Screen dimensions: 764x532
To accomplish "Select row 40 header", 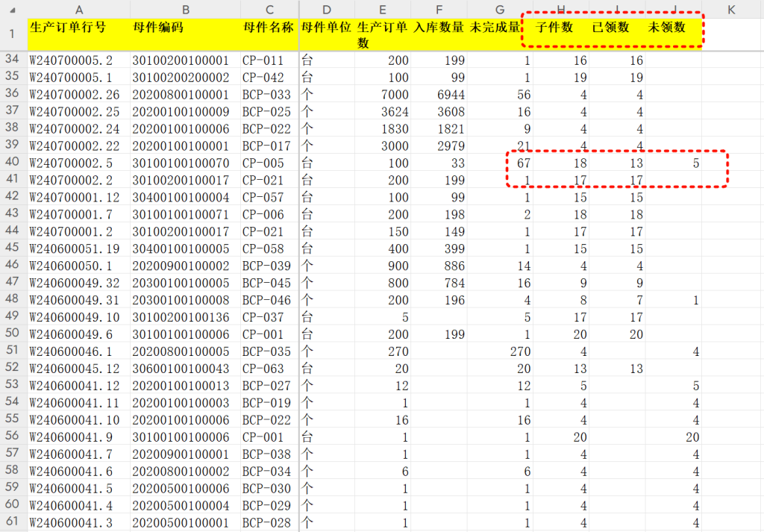I will [x=12, y=162].
